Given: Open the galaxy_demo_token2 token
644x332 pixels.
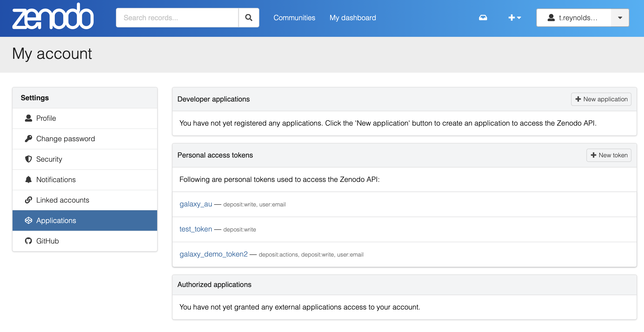Looking at the screenshot, I should pos(213,254).
